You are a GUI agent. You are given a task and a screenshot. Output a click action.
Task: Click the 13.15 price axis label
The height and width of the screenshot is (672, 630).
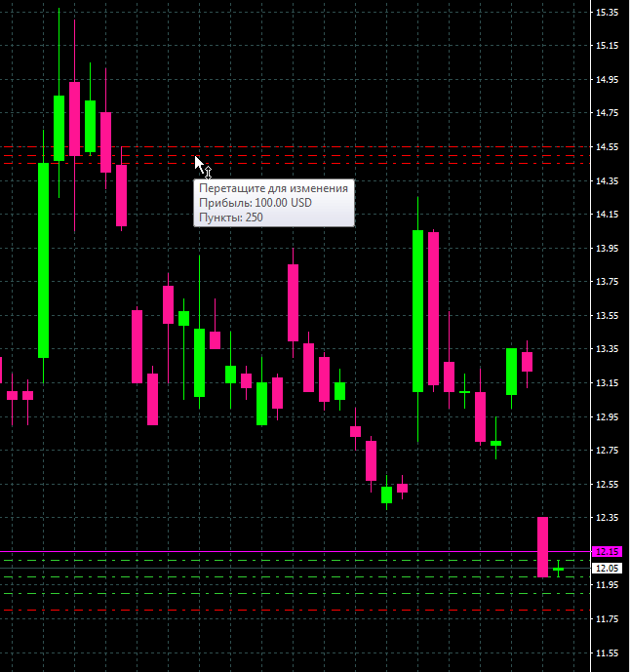pyautogui.click(x=607, y=383)
